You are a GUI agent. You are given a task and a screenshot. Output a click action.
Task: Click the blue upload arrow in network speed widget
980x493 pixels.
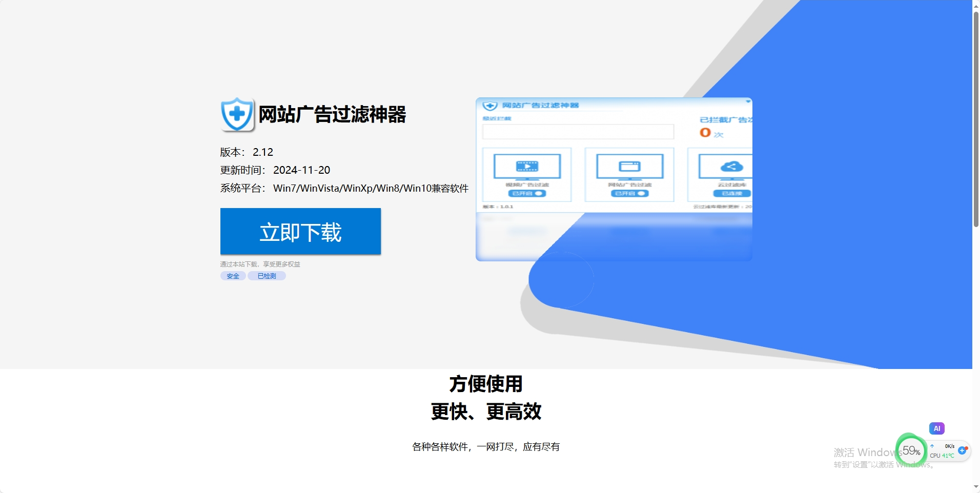point(933,446)
